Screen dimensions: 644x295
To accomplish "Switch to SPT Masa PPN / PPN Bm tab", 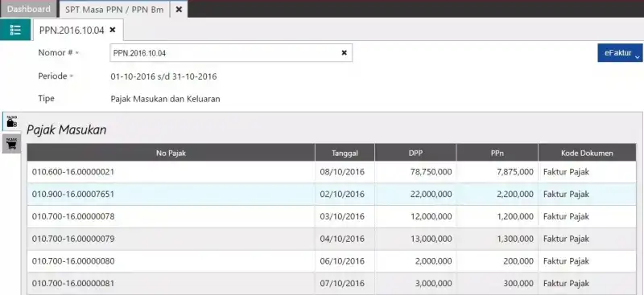I will (x=114, y=9).
